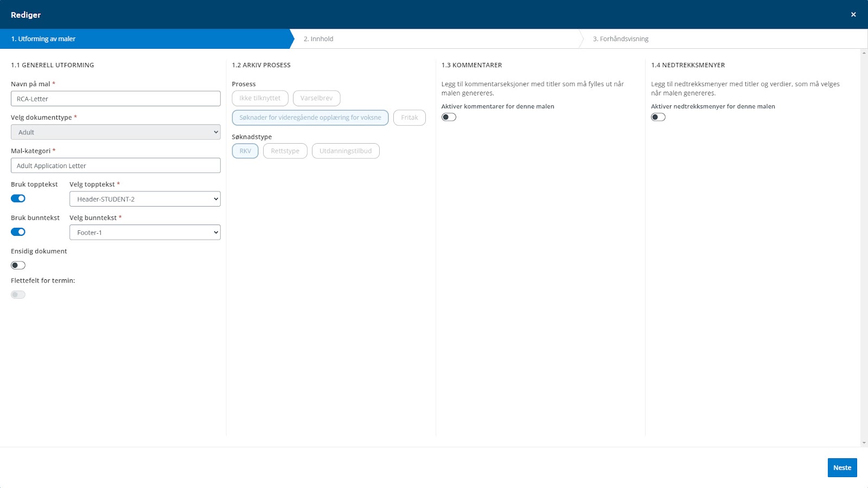Click the scrollbar down arrow
868x488 pixels.
click(864, 443)
